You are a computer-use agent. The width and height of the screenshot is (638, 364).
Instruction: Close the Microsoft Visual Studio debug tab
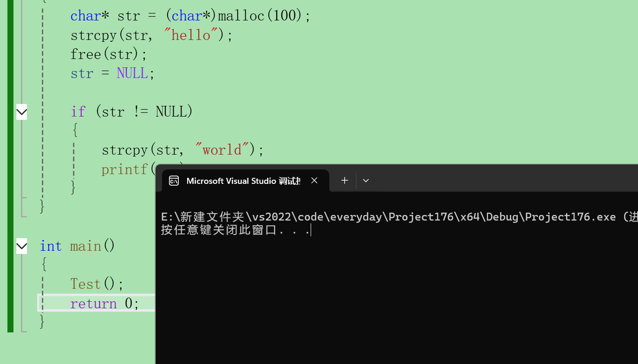[314, 181]
